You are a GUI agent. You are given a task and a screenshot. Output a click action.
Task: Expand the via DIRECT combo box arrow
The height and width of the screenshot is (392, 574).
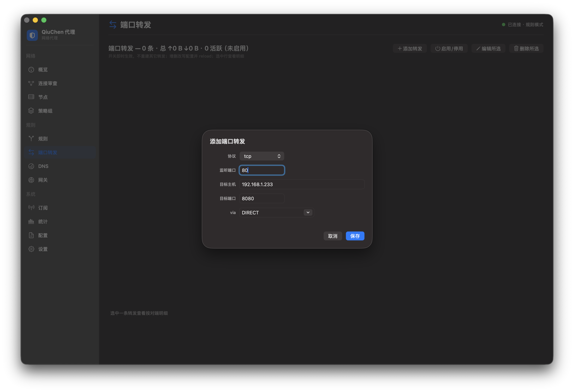[308, 212]
